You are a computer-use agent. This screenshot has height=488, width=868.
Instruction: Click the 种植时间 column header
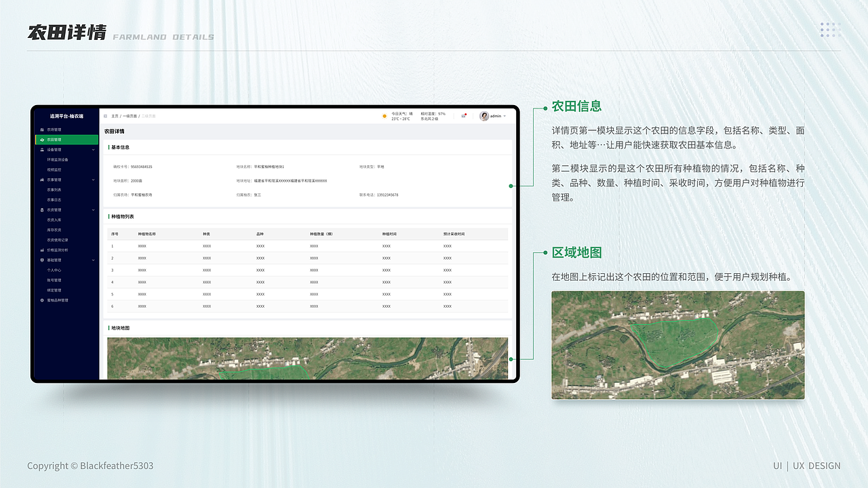(389, 234)
